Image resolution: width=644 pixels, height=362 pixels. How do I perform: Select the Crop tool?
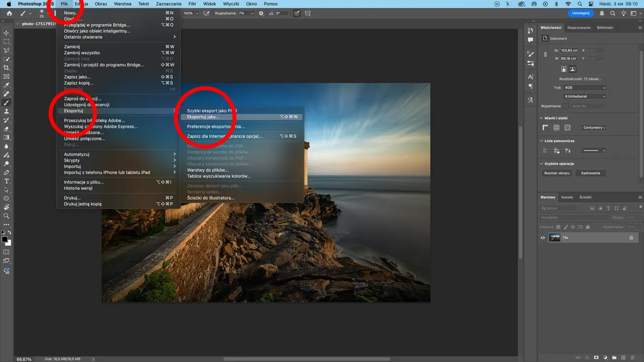tap(7, 67)
